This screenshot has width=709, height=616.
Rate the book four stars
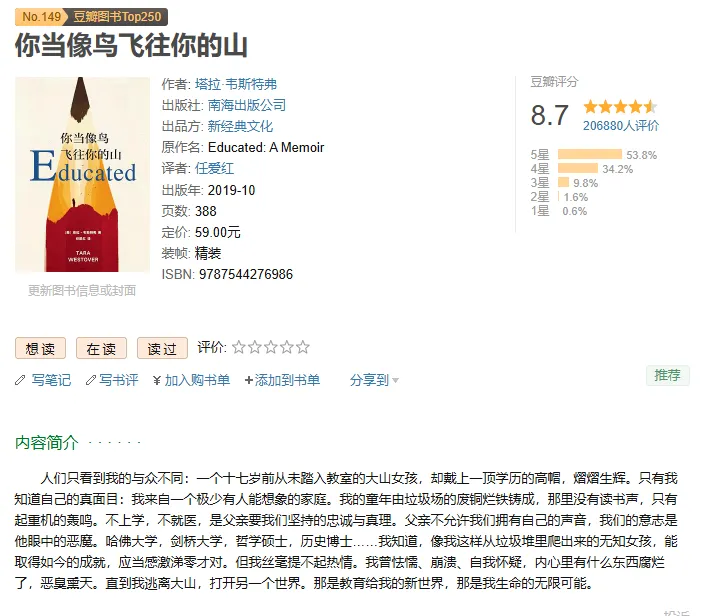point(287,347)
